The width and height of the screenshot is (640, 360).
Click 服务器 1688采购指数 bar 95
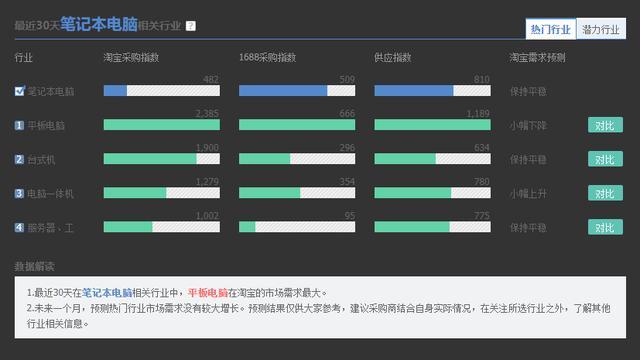tap(297, 227)
